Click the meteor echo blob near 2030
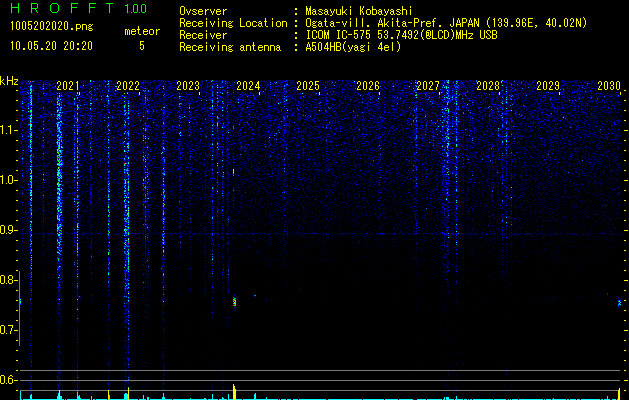The height and width of the screenshot is (400, 629). click(619, 303)
